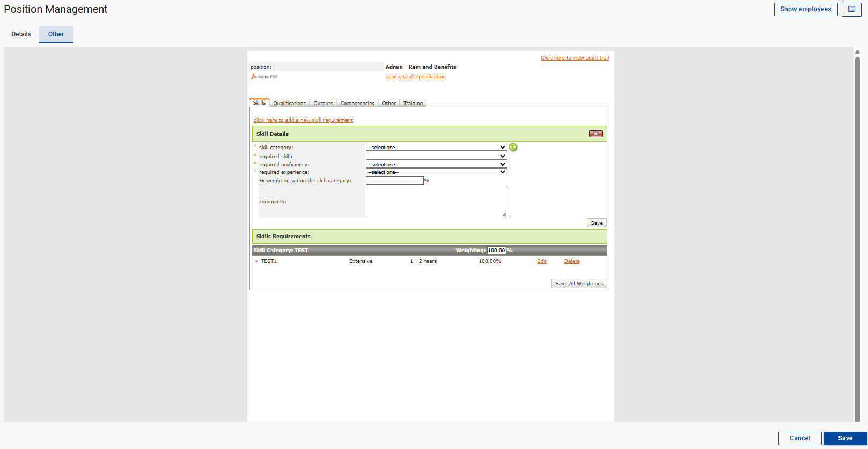The image size is (868, 449).
Task: Expand the TEST1 skill row arrow
Action: [x=256, y=261]
